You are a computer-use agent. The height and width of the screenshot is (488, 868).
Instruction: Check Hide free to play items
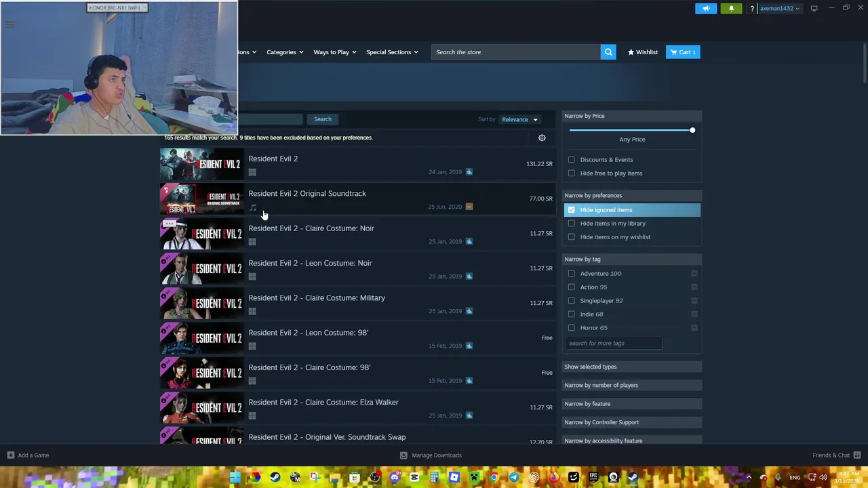point(572,174)
